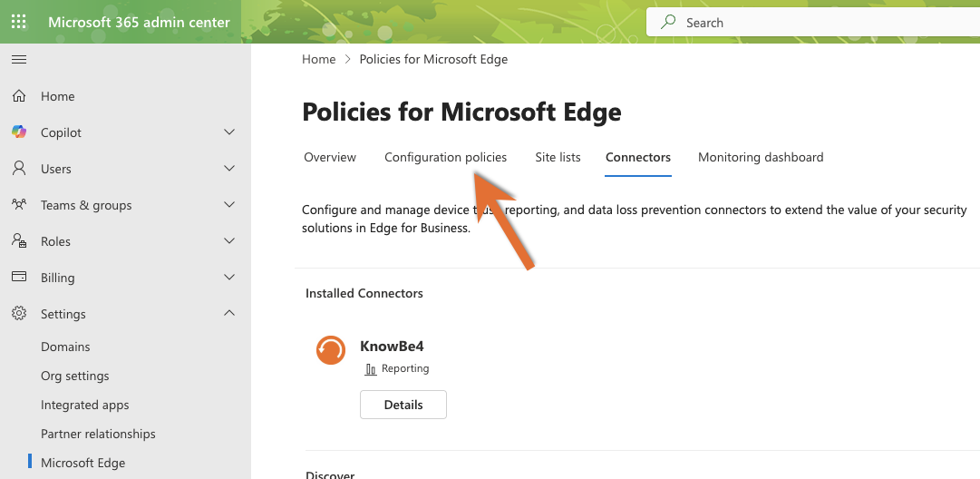Go to Home breadcrumb link
Viewport: 980px width, 479px height.
[x=318, y=59]
